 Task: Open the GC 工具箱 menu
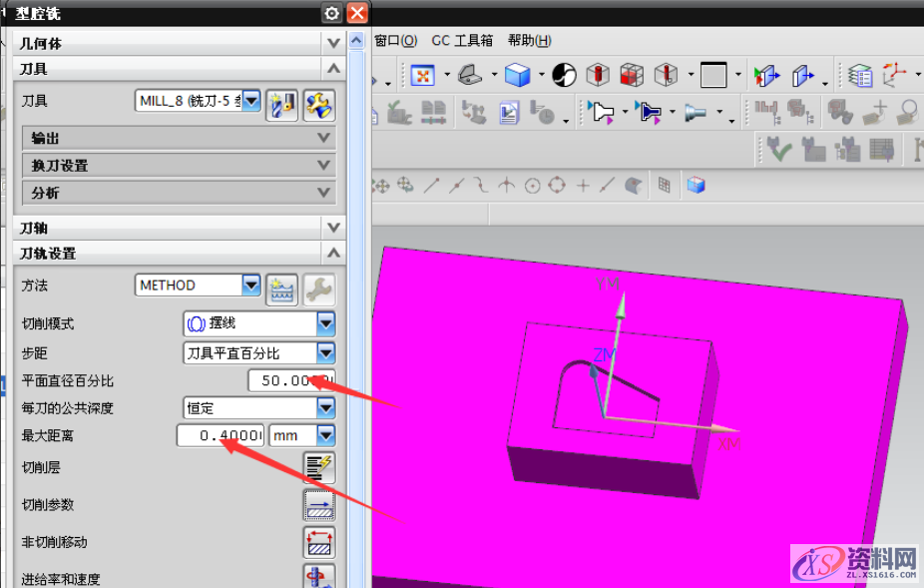[462, 41]
